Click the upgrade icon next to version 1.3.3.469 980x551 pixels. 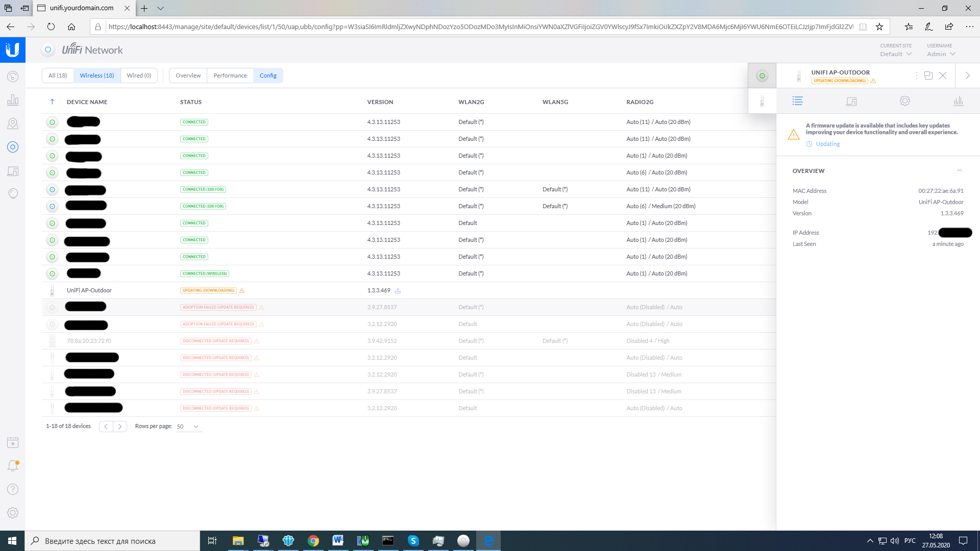pos(398,291)
